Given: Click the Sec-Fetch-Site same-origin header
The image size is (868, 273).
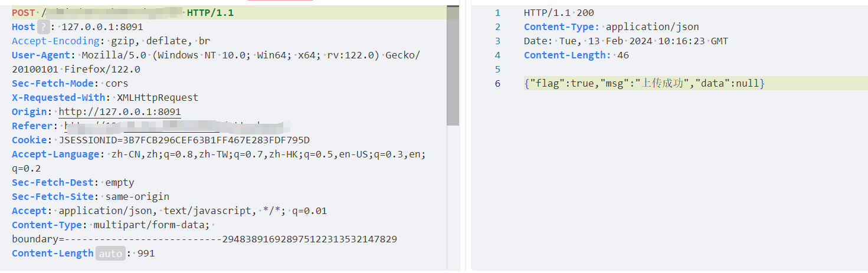Looking at the screenshot, I should point(90,197).
